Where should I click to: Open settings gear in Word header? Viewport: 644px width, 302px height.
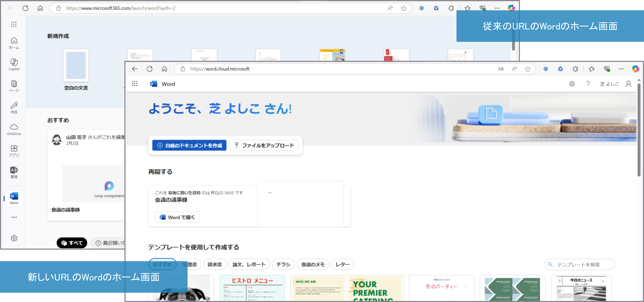click(x=572, y=84)
